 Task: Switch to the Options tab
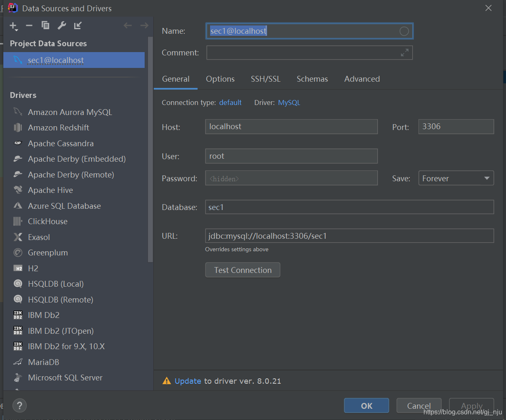click(x=220, y=79)
